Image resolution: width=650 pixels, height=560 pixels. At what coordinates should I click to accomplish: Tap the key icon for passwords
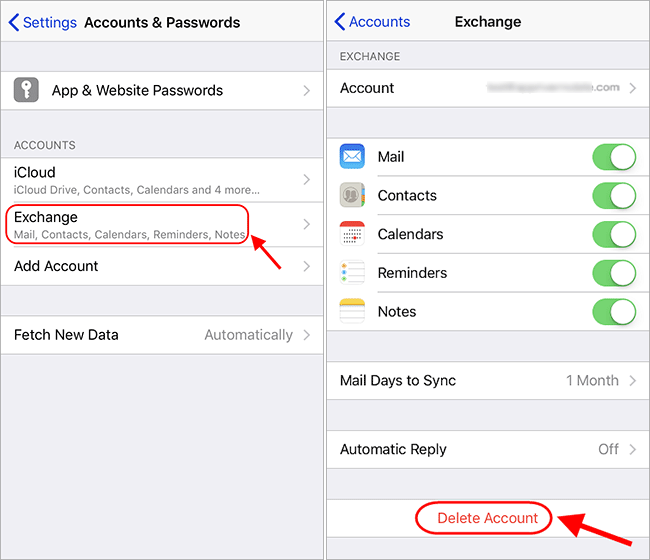[26, 90]
